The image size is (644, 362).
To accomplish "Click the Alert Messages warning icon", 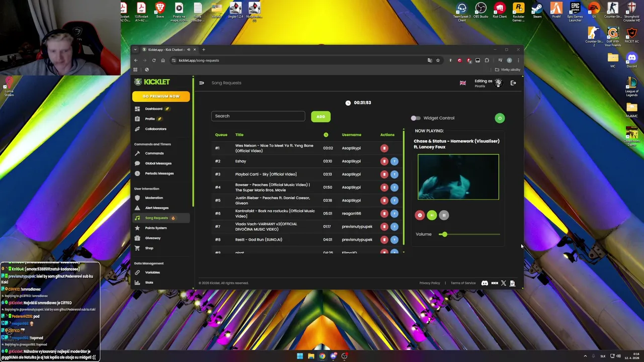I will point(137,208).
